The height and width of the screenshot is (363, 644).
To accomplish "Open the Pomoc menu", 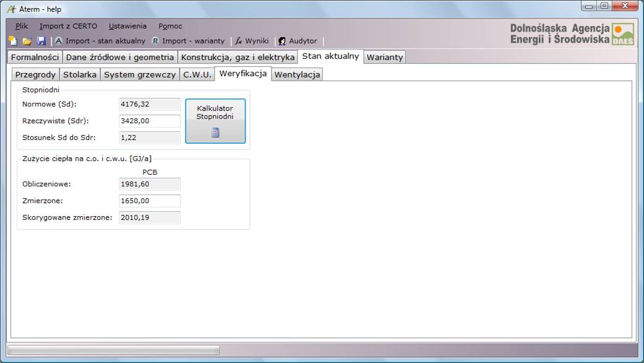I will [x=170, y=26].
